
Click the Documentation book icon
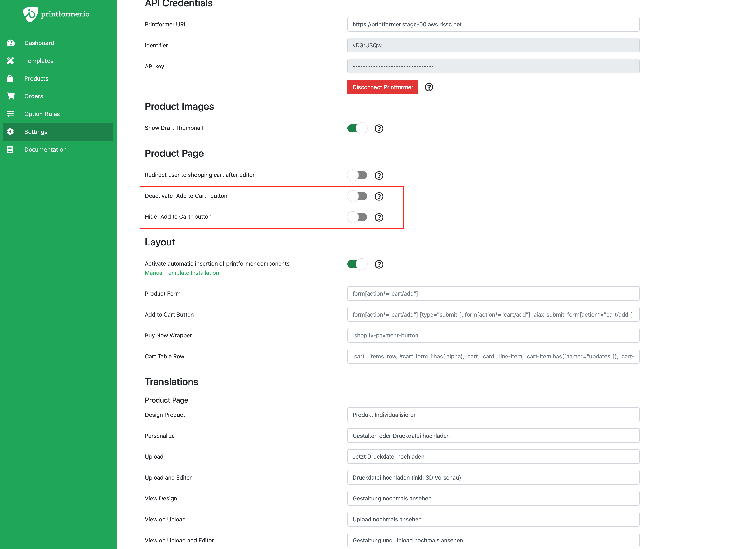pyautogui.click(x=10, y=150)
